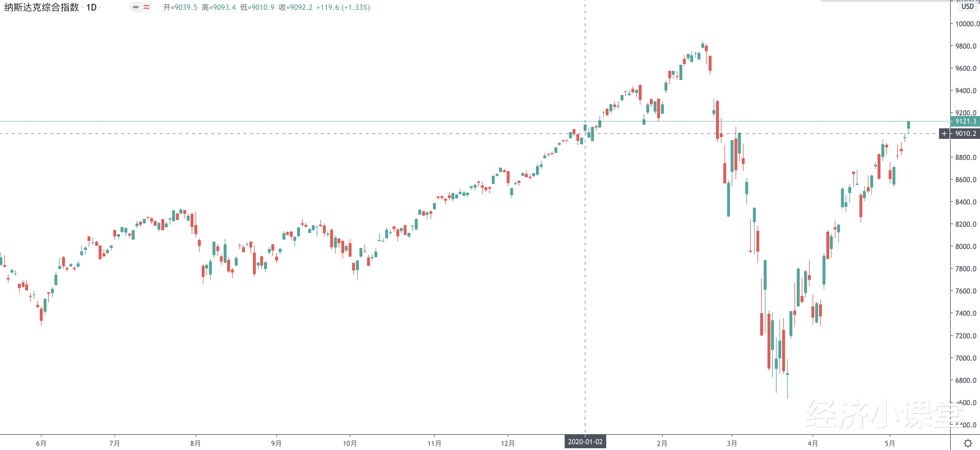
Task: Click the 2月 label on time axis
Action: click(662, 444)
